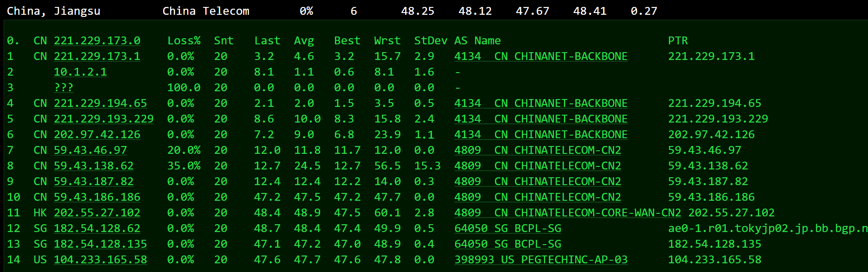Viewport: 868px width, 272px height.
Task: Click the 100.0 loss value on hop 3
Action: tap(184, 88)
